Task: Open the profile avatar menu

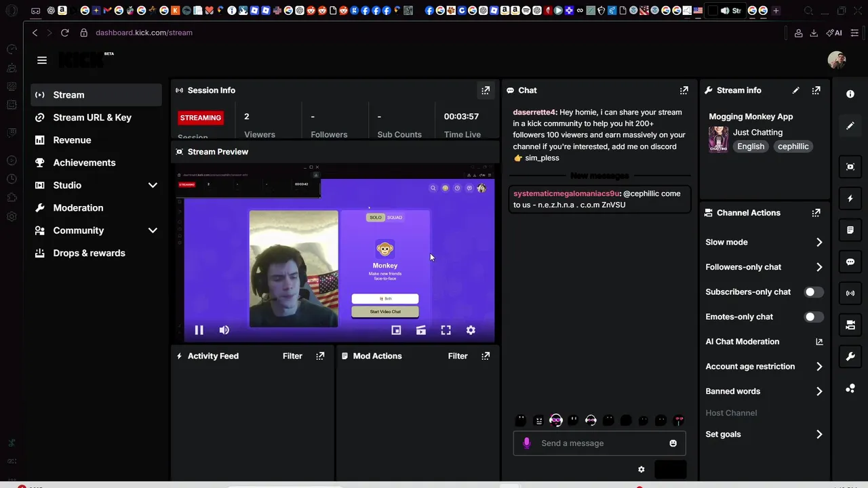Action: [837, 60]
